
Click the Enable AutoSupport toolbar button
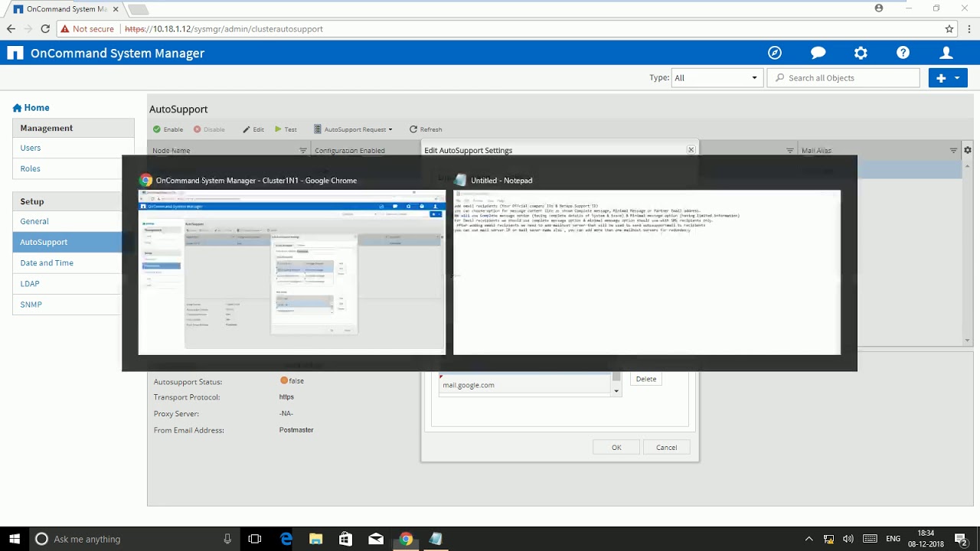click(x=168, y=129)
